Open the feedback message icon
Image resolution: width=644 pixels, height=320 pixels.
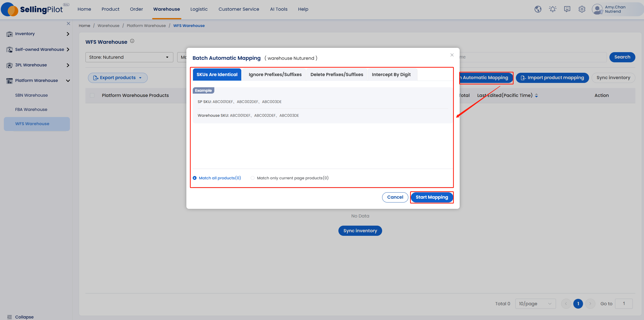[x=567, y=9]
